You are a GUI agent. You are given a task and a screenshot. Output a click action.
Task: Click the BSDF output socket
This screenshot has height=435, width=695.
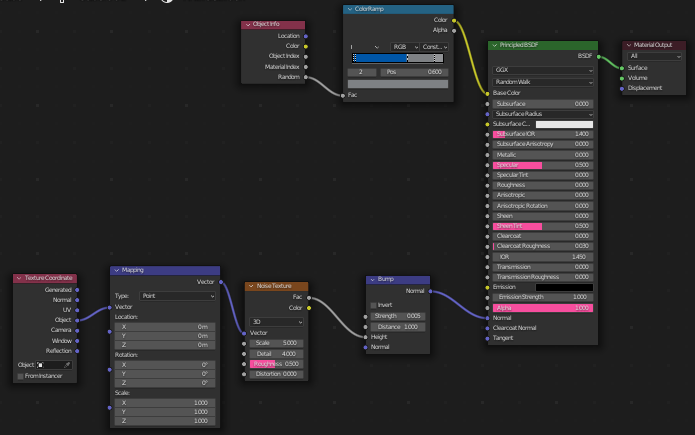pyautogui.click(x=598, y=56)
